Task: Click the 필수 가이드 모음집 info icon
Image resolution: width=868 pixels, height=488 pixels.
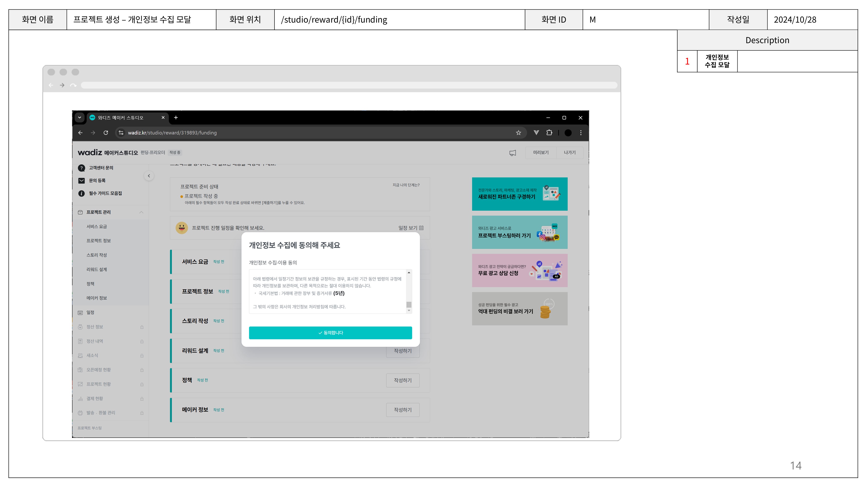Action: 81,193
